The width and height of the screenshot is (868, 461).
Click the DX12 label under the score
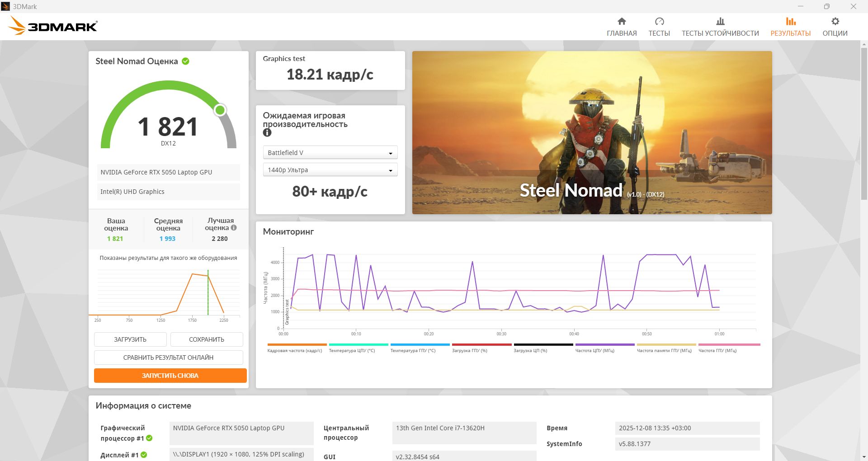click(x=168, y=143)
